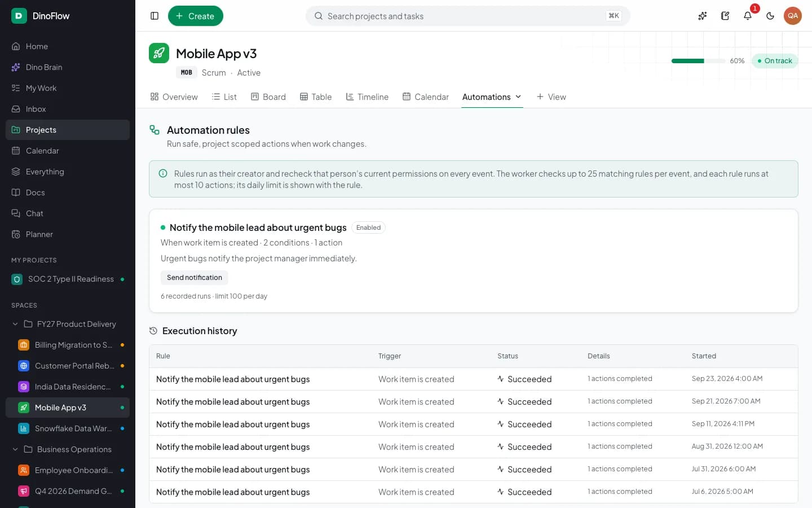The width and height of the screenshot is (812, 508).
Task: Click the MOB project key badge
Action: [x=187, y=72]
